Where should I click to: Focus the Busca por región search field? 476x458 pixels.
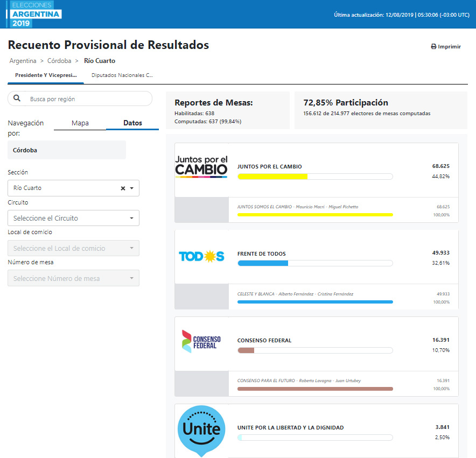80,98
